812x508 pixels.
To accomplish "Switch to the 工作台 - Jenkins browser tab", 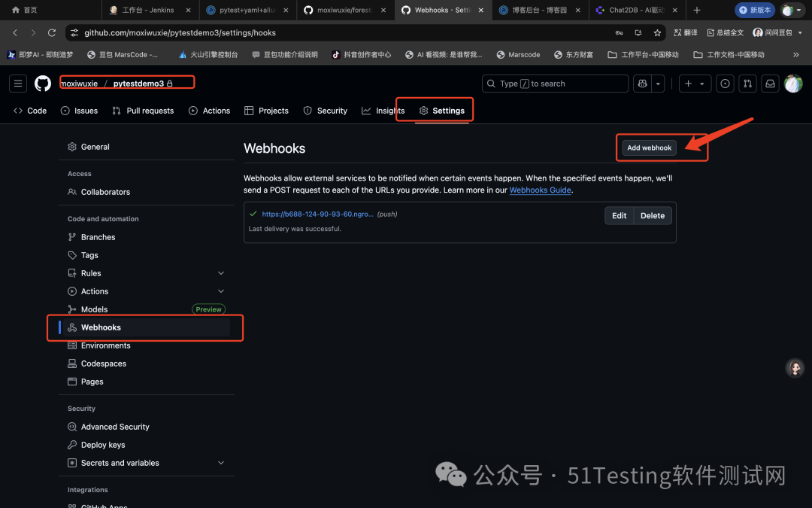I will coord(150,10).
